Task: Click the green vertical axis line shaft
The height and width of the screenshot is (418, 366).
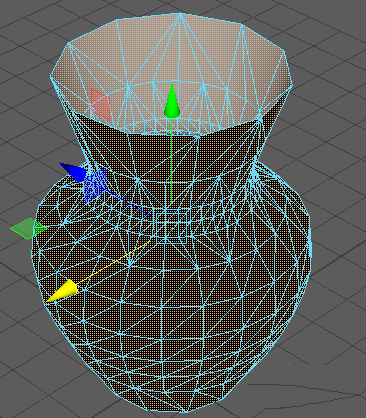Action: click(x=171, y=160)
